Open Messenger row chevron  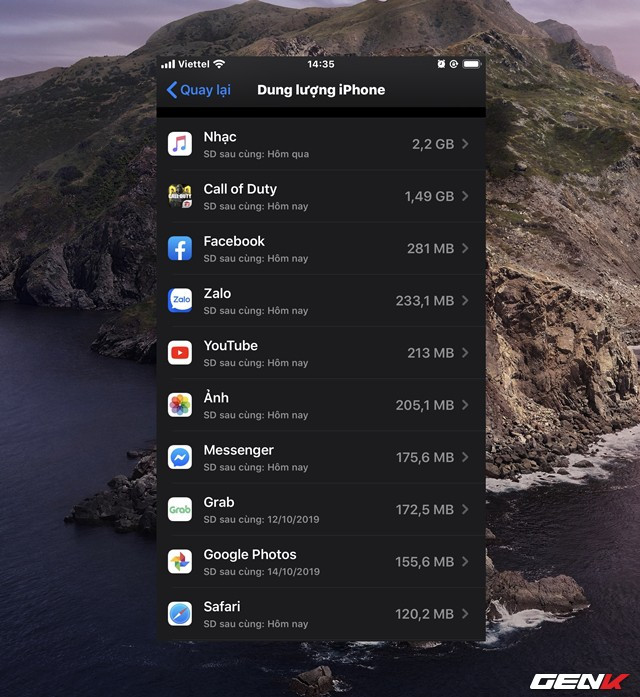(465, 457)
